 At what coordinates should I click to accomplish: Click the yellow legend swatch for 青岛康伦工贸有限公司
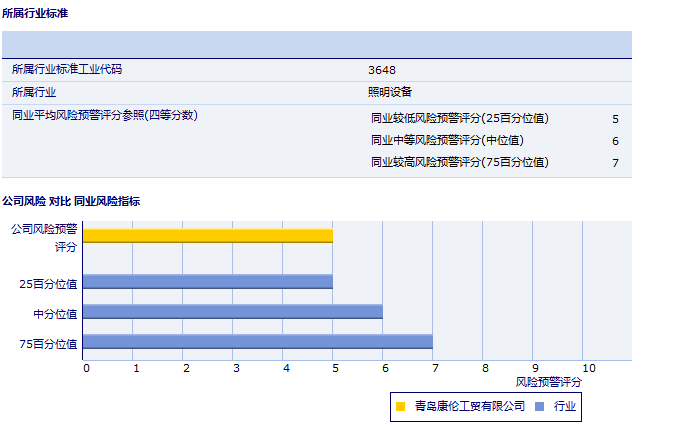400,406
